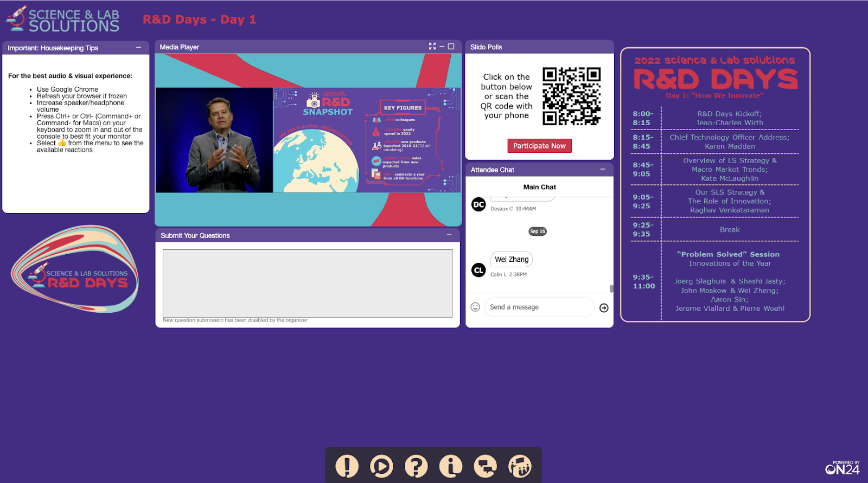The image size is (868, 483).
Task: Click the '8:00-8:15' time slot
Action: (643, 118)
